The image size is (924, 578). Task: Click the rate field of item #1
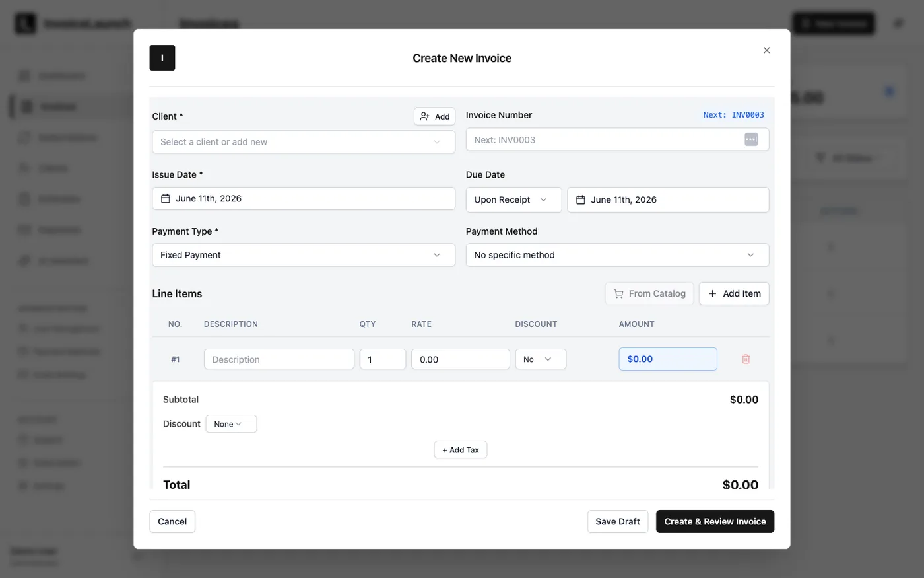tap(461, 359)
